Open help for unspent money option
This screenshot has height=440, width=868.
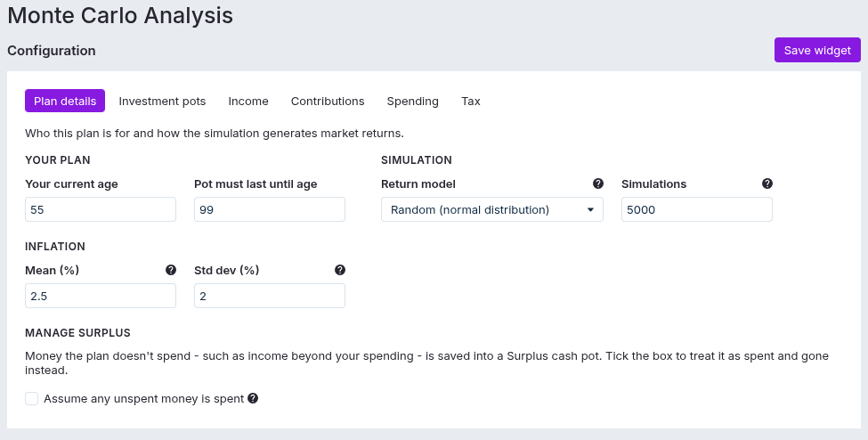pos(253,398)
